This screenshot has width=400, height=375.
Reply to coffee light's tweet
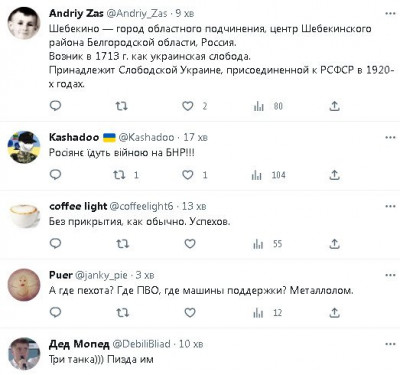[55, 244]
